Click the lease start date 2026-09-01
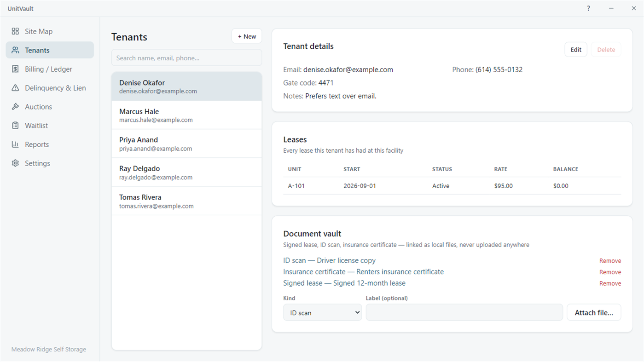Image resolution: width=644 pixels, height=362 pixels. click(x=360, y=186)
